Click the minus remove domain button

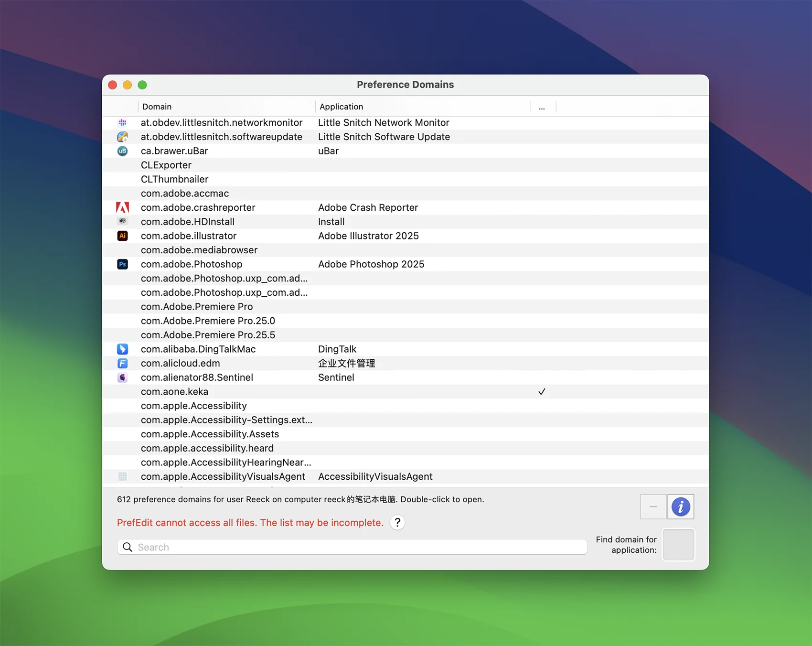pos(653,506)
